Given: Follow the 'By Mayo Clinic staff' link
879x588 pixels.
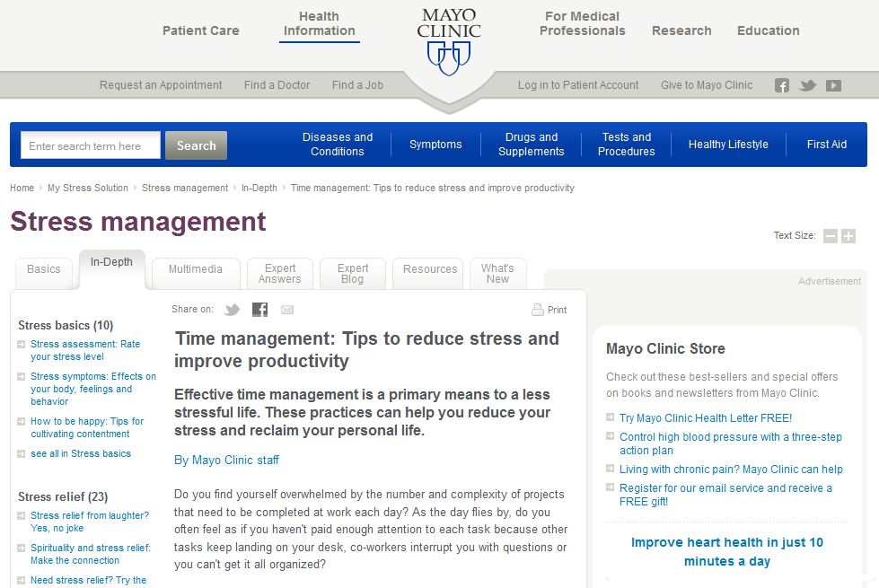Looking at the screenshot, I should 226,461.
